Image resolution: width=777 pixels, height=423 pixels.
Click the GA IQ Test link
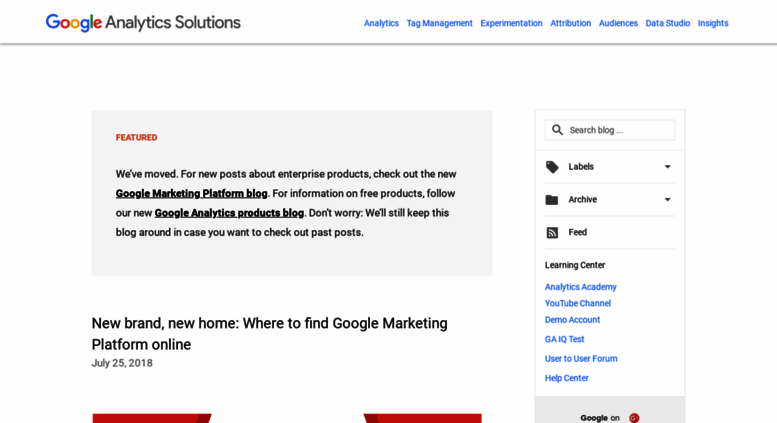click(564, 339)
